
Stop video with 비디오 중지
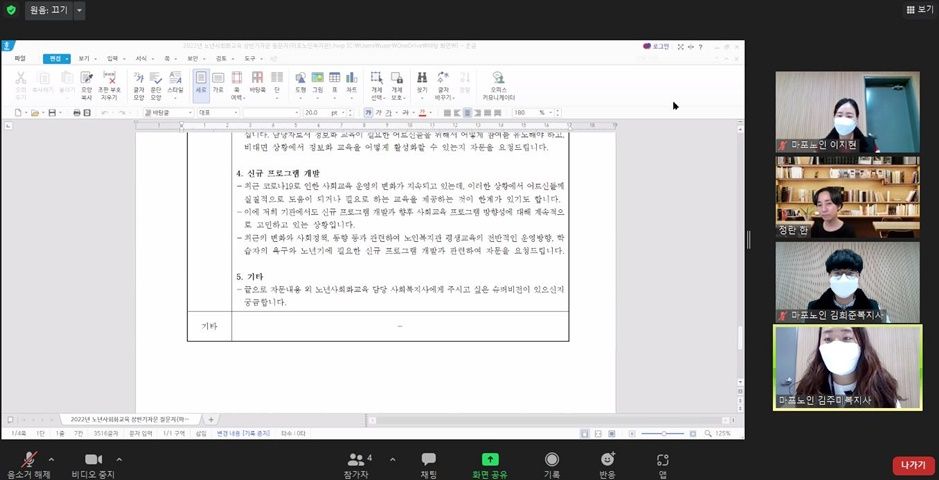[x=93, y=465]
